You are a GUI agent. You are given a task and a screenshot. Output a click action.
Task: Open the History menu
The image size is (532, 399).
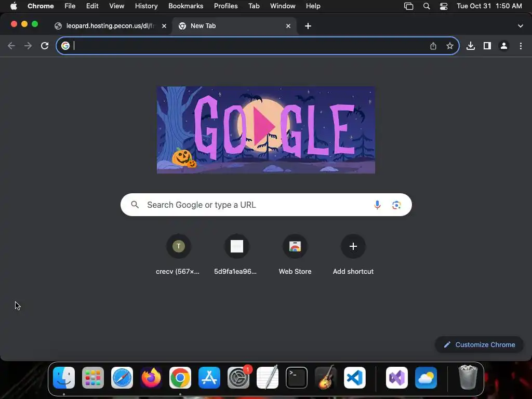click(x=146, y=6)
